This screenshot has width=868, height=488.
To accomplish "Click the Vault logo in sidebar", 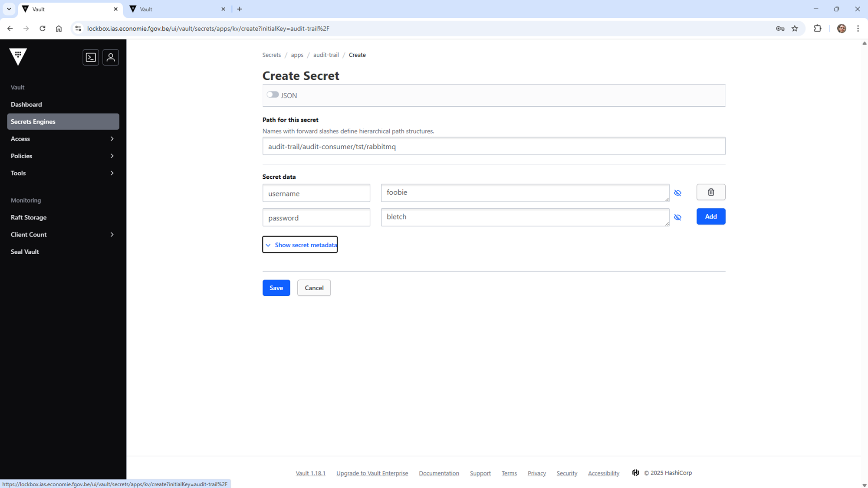I will [18, 56].
